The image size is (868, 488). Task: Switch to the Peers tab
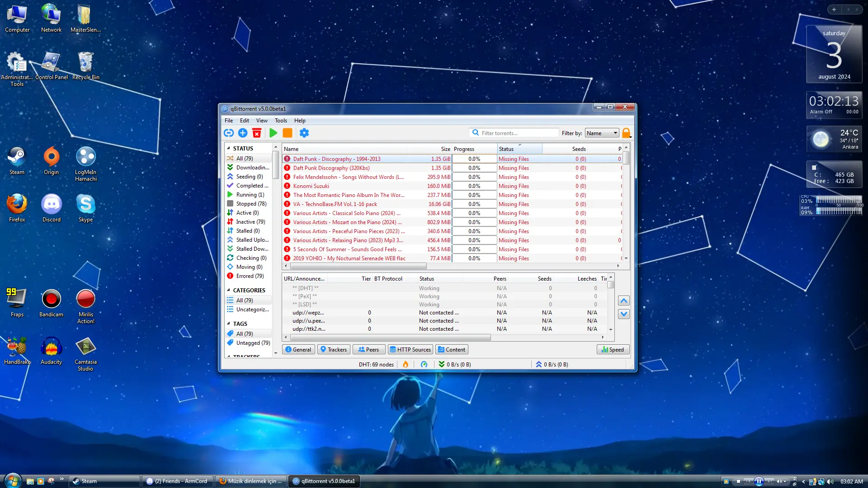click(x=369, y=349)
